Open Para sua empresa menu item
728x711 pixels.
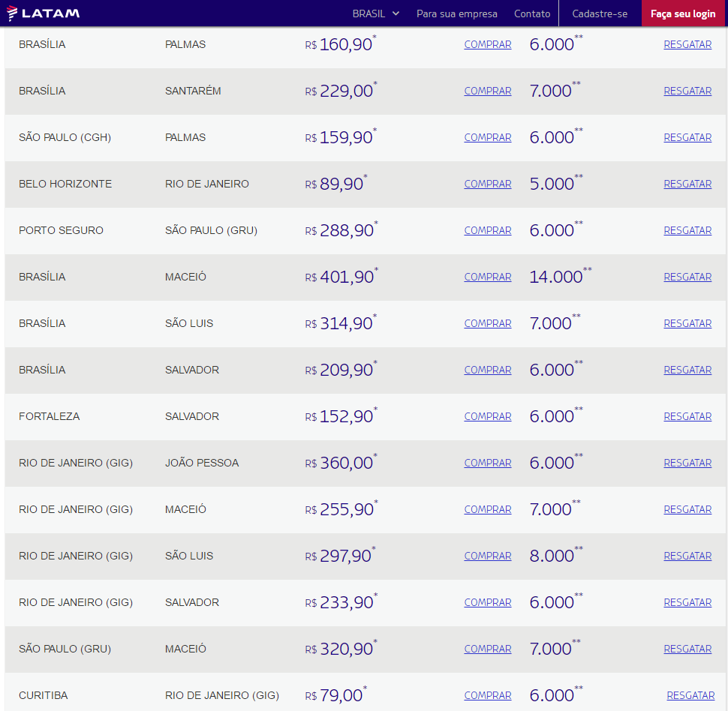[x=457, y=14]
